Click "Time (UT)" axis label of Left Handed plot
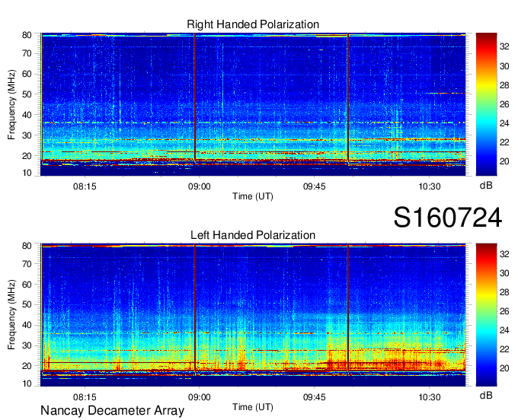This screenshot has height=420, width=518. [253, 407]
